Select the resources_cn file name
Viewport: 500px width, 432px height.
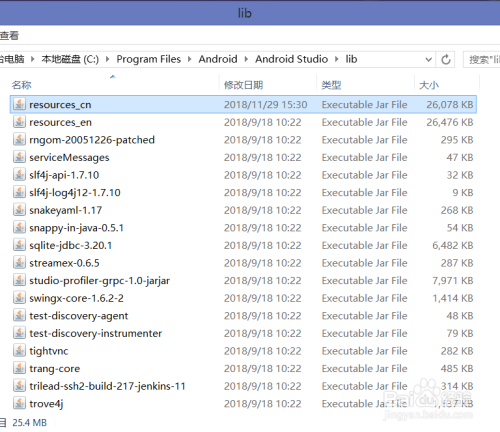(x=60, y=105)
